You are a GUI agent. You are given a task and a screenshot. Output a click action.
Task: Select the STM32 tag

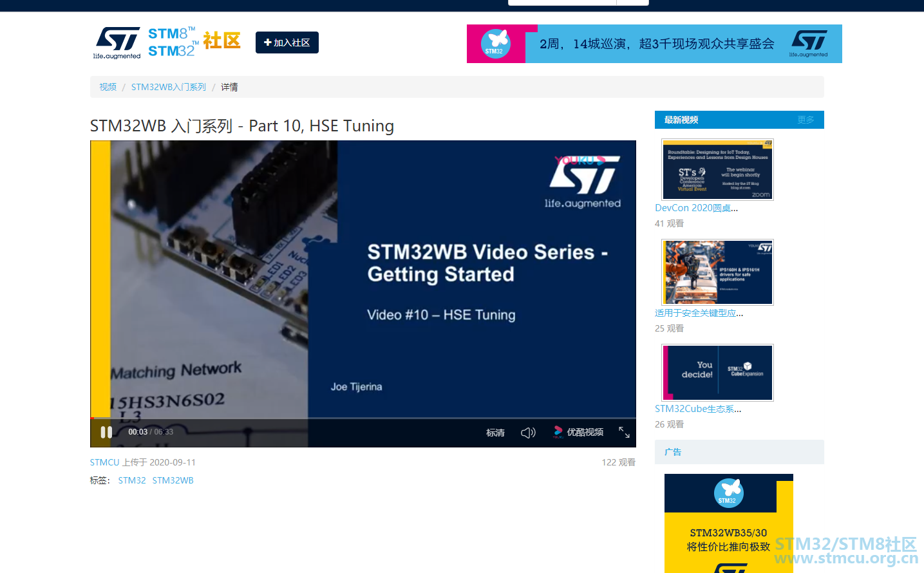[132, 480]
